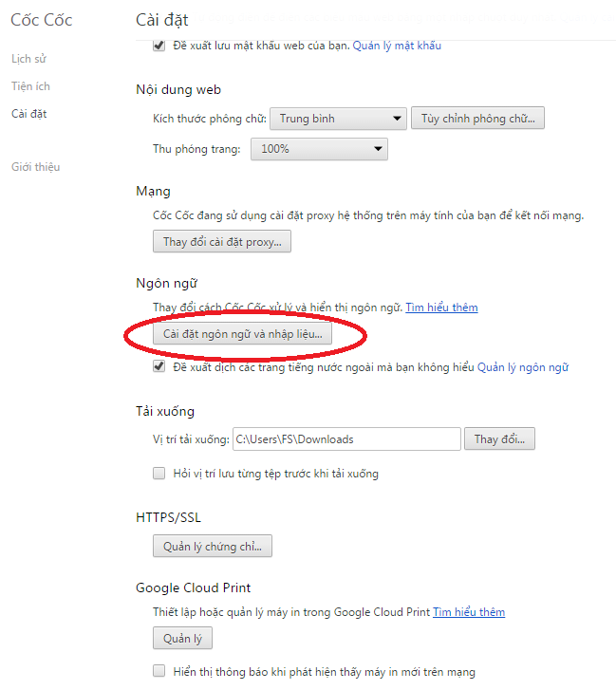Open page zoom dropdown showing 100%
Viewport: 616px width, 690px height.
(319, 149)
